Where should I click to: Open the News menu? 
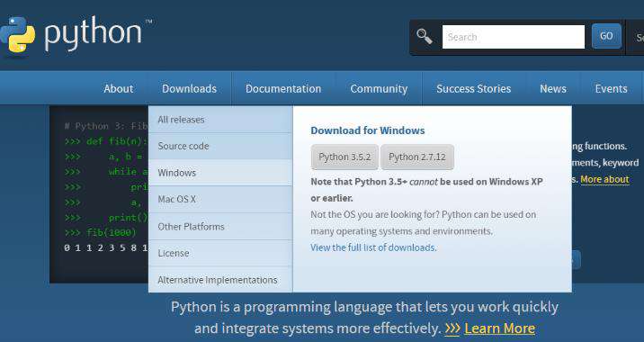(553, 89)
